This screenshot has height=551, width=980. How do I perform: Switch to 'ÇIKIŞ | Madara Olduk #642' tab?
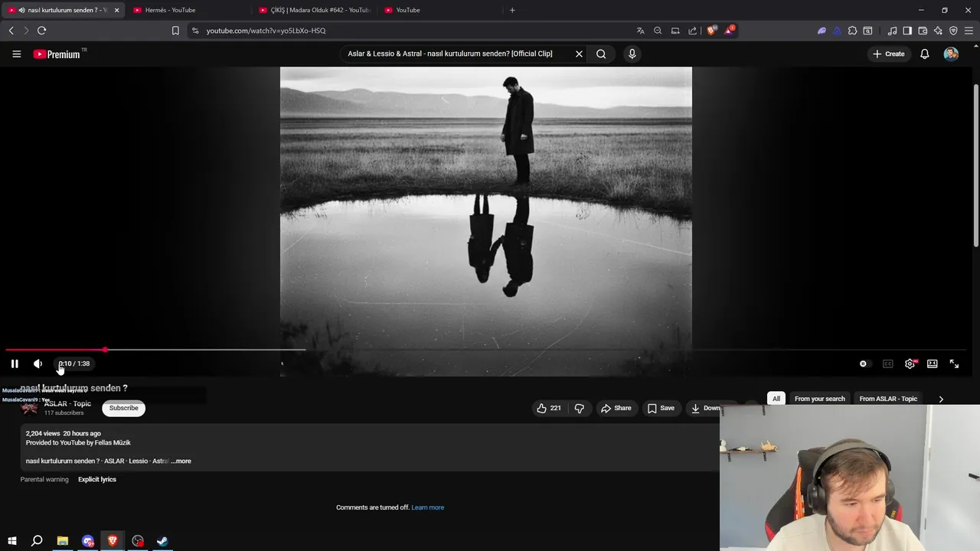click(x=315, y=10)
